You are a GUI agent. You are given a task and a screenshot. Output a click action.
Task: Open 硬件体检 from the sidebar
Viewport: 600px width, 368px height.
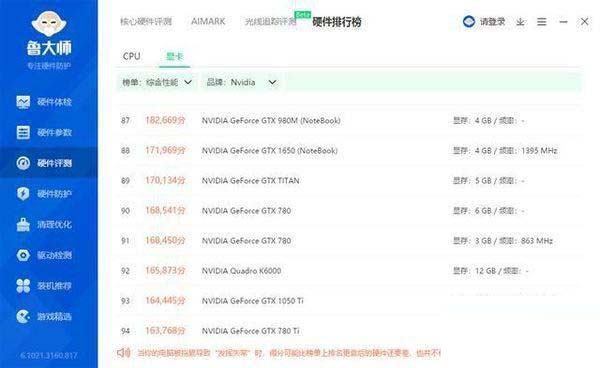44,102
